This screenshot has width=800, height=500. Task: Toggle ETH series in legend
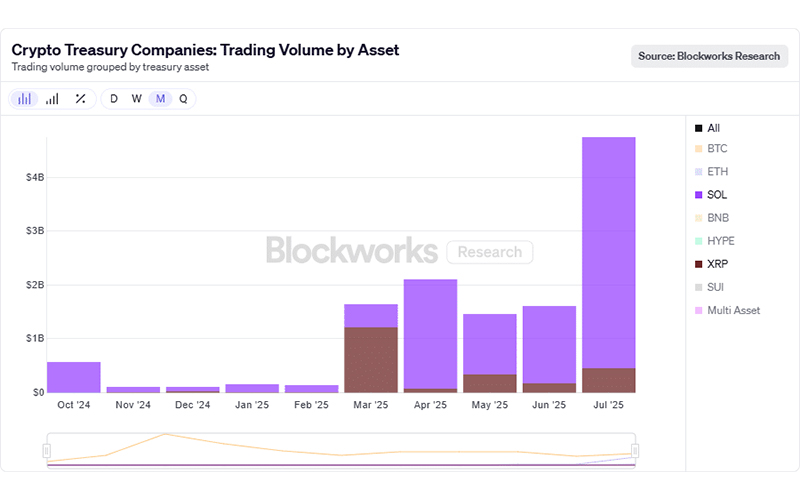coord(712,171)
